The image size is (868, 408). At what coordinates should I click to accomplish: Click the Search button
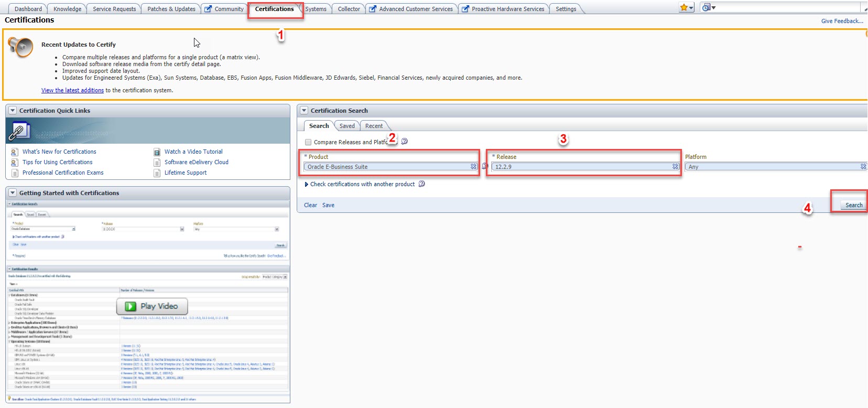coord(854,205)
